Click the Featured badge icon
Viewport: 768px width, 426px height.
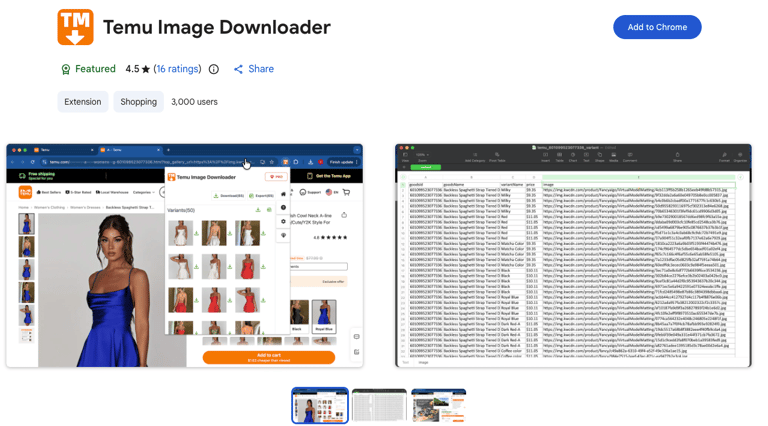pos(66,70)
